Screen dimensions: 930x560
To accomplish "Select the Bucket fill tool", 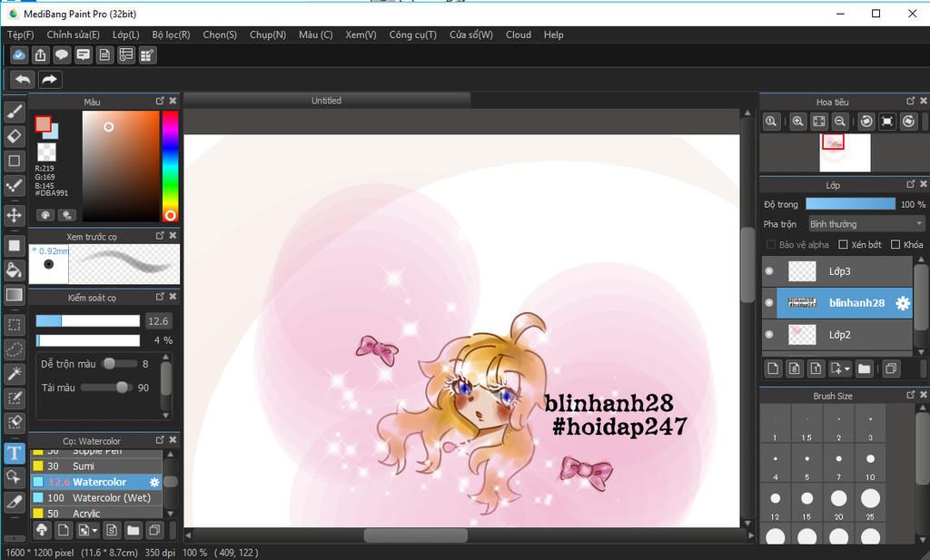I will (x=15, y=270).
